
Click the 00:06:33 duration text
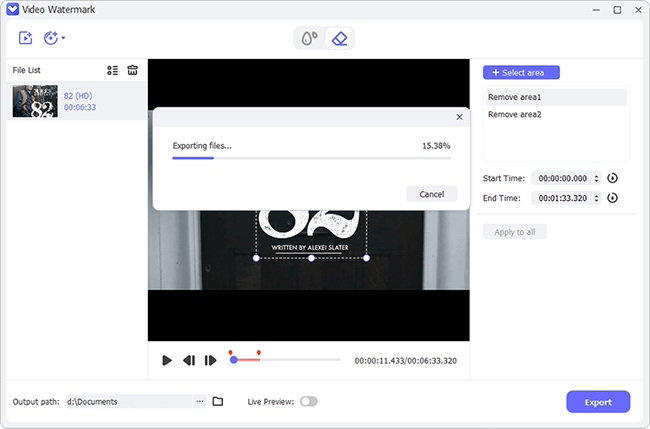click(x=80, y=107)
